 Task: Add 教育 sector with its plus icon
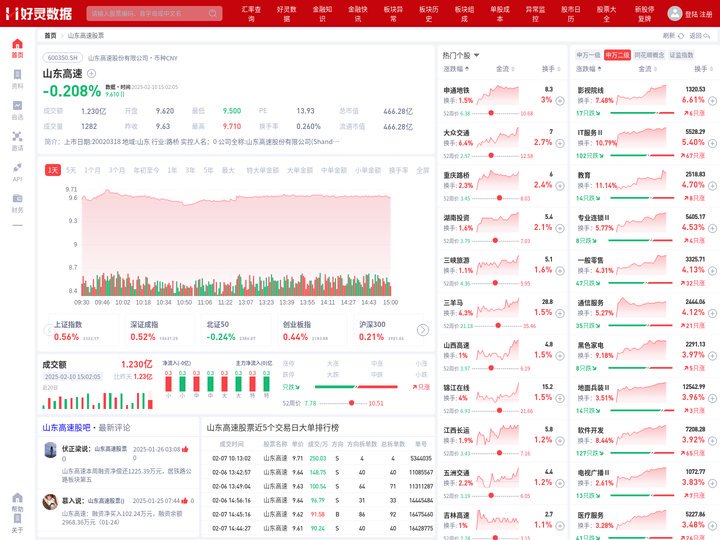click(712, 186)
